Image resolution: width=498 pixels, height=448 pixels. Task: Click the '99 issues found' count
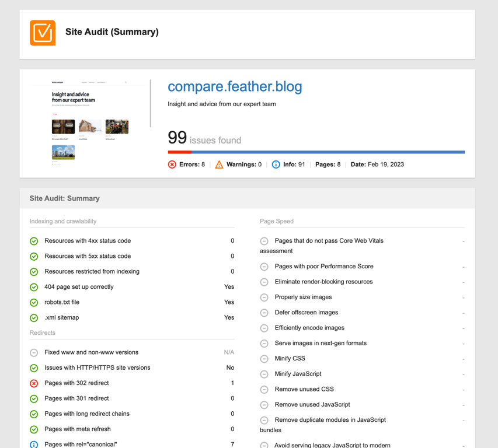tap(204, 138)
